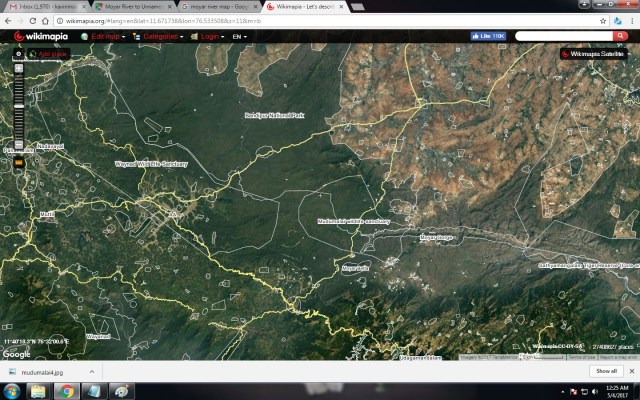
Task: Open Google Chrome from the taskbar
Action: [66, 390]
